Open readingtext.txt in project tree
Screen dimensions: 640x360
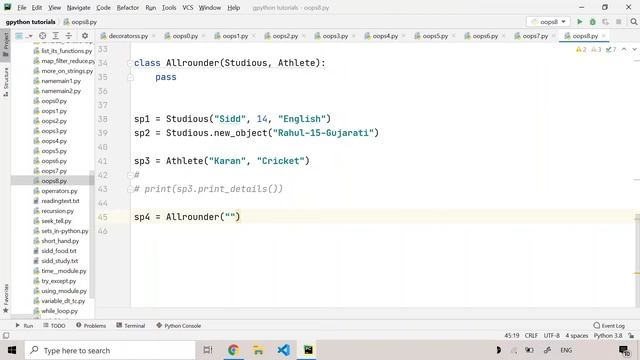(x=60, y=201)
